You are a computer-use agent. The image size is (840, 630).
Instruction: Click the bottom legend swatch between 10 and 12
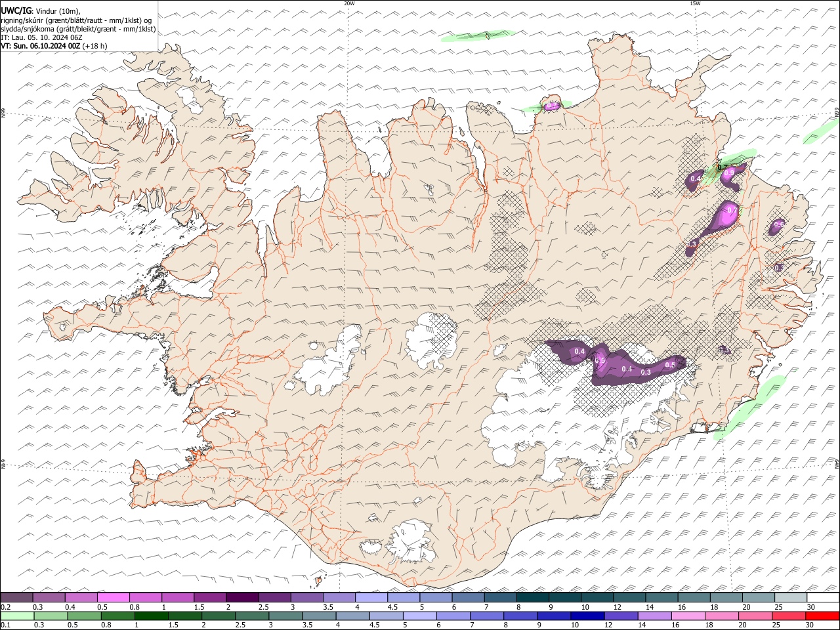tap(586, 616)
